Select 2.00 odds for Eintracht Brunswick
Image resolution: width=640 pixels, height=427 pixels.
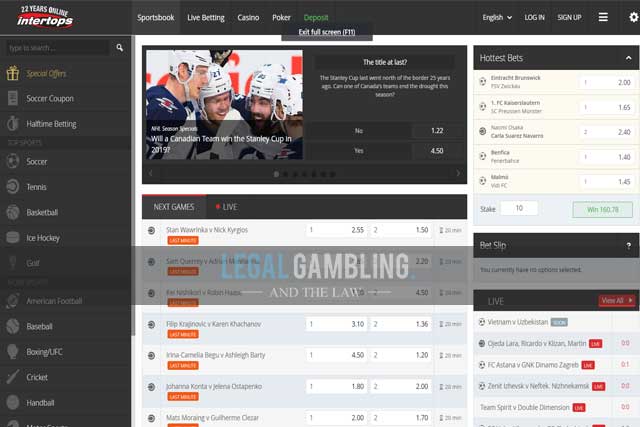pos(607,82)
